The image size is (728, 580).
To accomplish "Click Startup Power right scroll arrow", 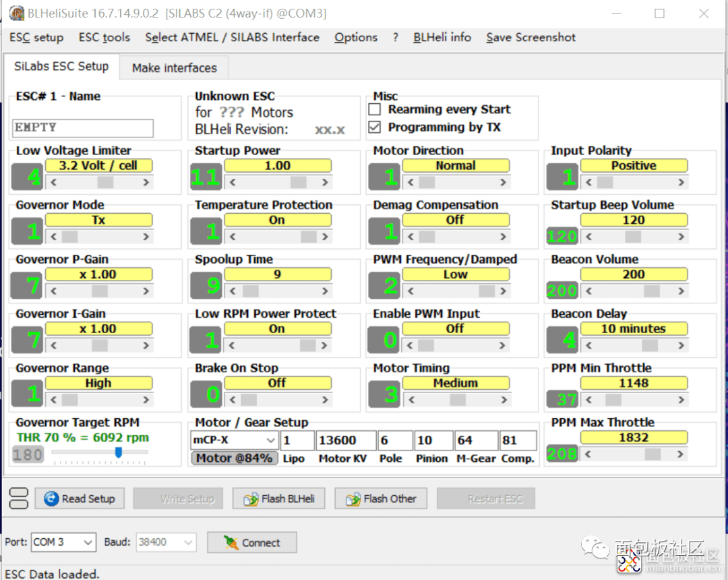I will coord(325,183).
